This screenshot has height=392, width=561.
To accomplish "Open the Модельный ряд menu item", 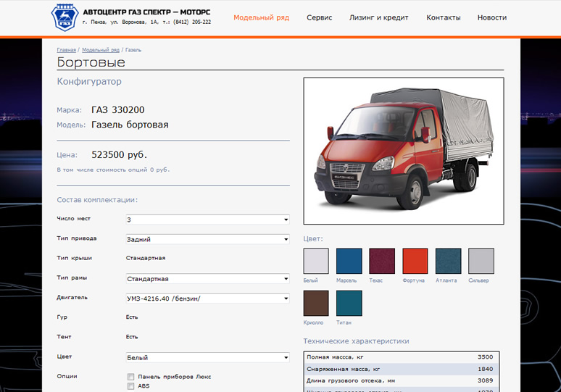I will coord(261,17).
